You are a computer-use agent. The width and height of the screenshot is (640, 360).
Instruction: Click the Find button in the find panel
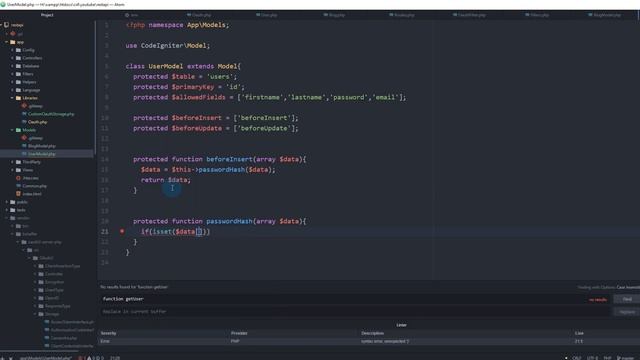pyautogui.click(x=627, y=299)
